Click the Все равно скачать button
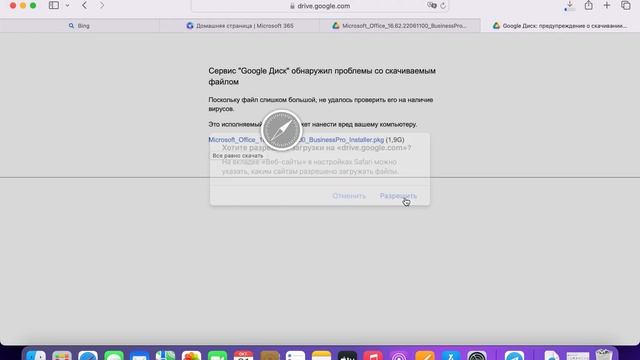 coord(238,156)
